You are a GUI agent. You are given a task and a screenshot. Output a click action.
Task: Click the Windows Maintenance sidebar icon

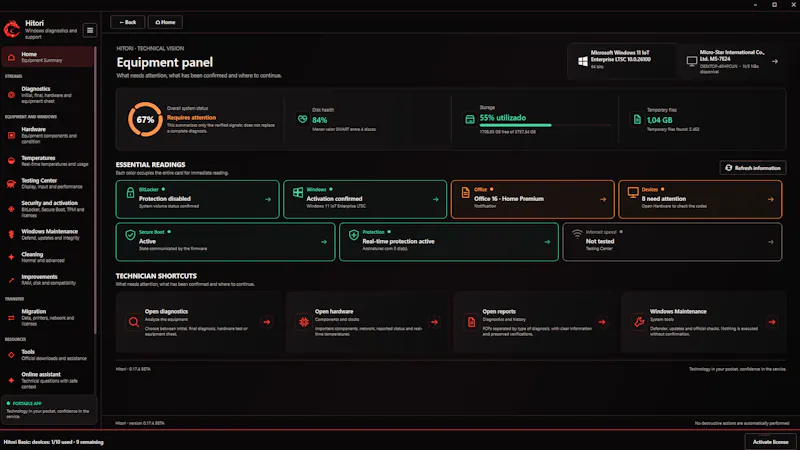point(11,234)
